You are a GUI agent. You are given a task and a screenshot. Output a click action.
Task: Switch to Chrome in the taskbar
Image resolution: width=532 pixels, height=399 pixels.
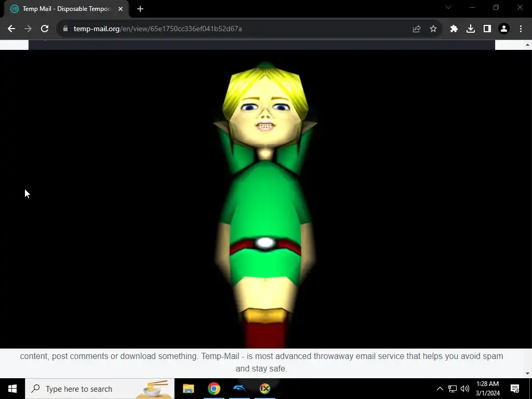(x=214, y=389)
